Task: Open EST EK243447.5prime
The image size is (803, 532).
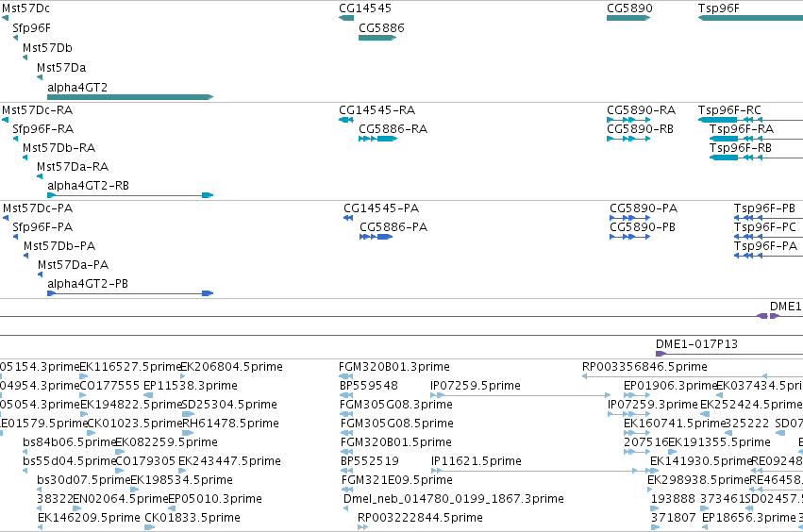Action: tap(229, 462)
